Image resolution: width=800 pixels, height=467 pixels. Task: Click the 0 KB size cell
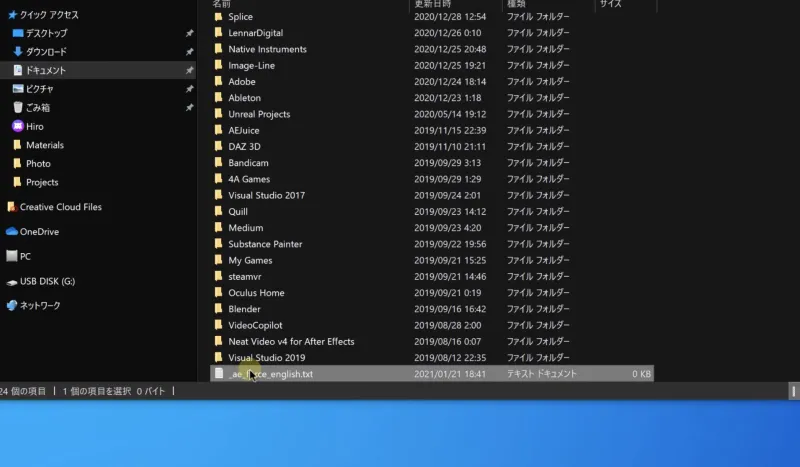pyautogui.click(x=641, y=374)
